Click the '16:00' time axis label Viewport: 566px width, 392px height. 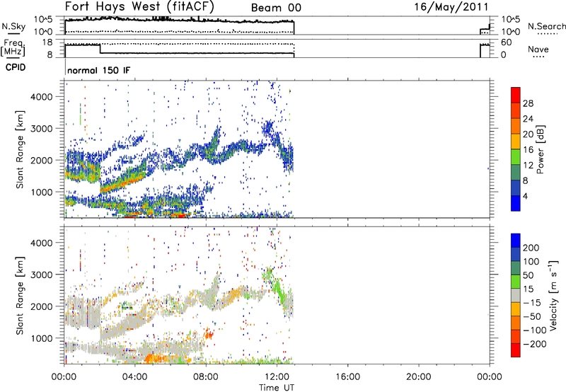click(347, 377)
